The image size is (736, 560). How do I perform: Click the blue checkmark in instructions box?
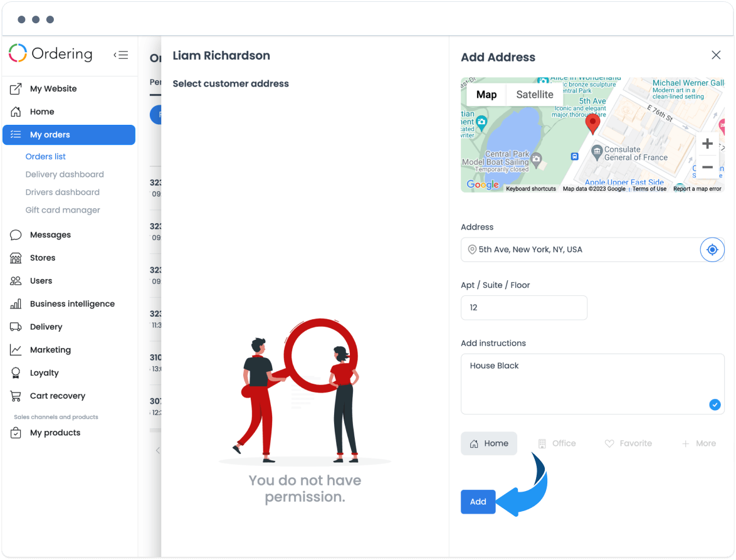pyautogui.click(x=715, y=404)
